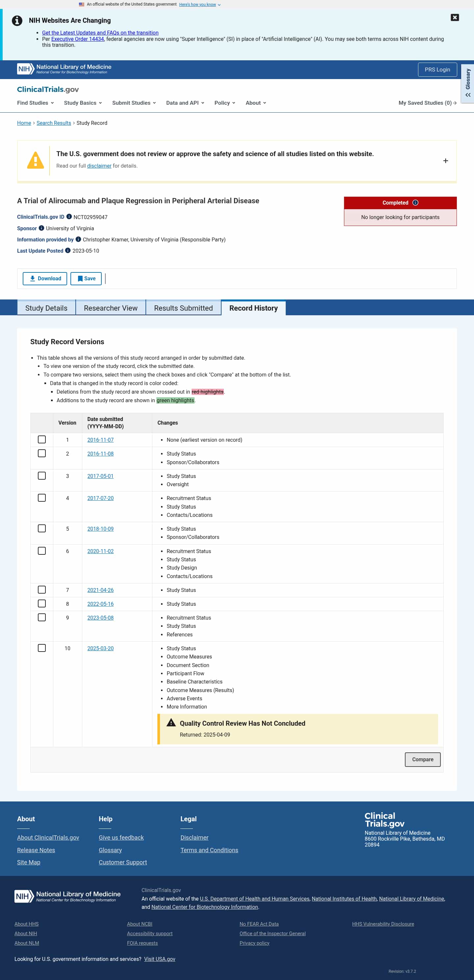Select checkbox for version 6 dated 2020-11-02

(x=42, y=551)
